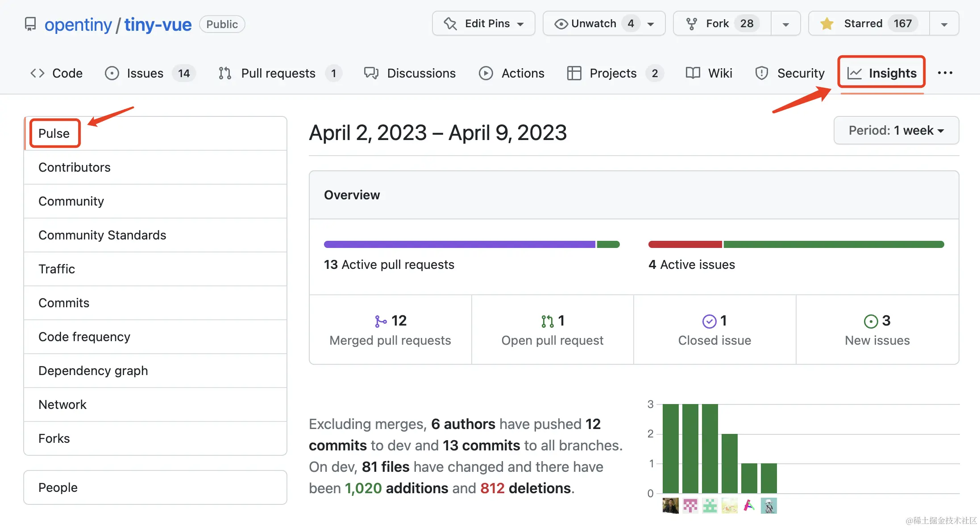This screenshot has height=528, width=980.
Task: Click the Security shield icon
Action: (x=762, y=73)
